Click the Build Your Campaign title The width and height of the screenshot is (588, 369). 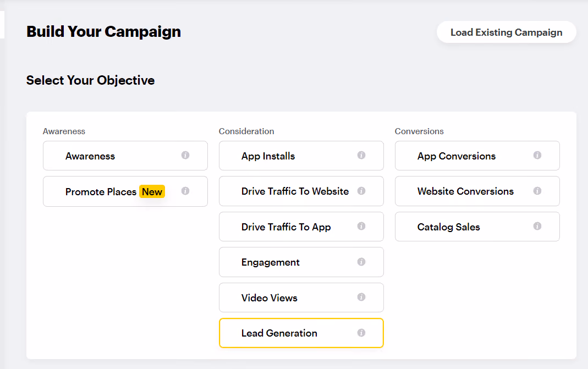pyautogui.click(x=103, y=32)
